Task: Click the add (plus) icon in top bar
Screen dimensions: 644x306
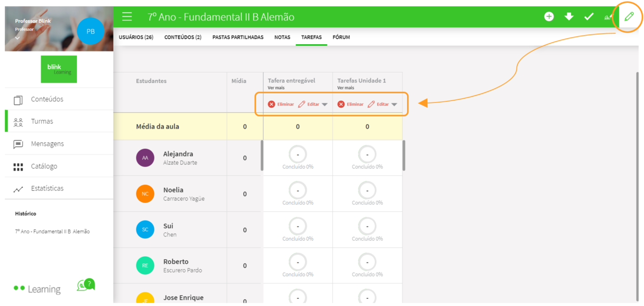Action: 549,17
